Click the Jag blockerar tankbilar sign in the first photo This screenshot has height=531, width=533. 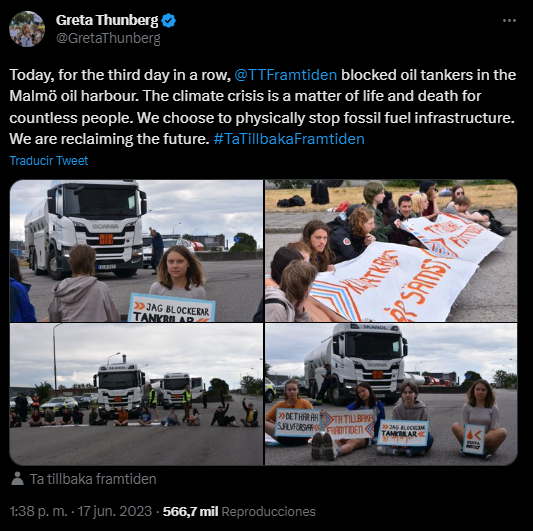tap(171, 308)
